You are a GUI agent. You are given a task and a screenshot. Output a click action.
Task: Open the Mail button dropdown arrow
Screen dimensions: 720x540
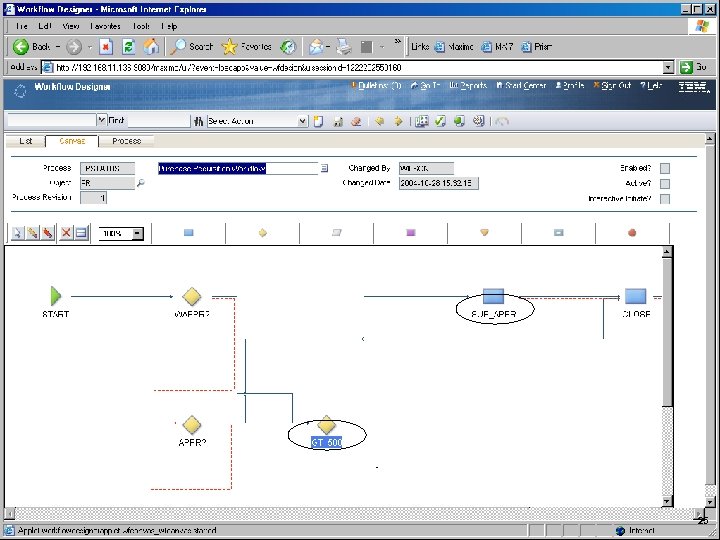click(x=328, y=47)
